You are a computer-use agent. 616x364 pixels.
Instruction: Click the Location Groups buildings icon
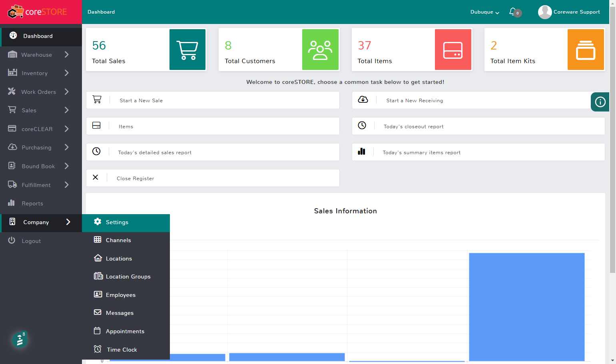click(x=98, y=276)
